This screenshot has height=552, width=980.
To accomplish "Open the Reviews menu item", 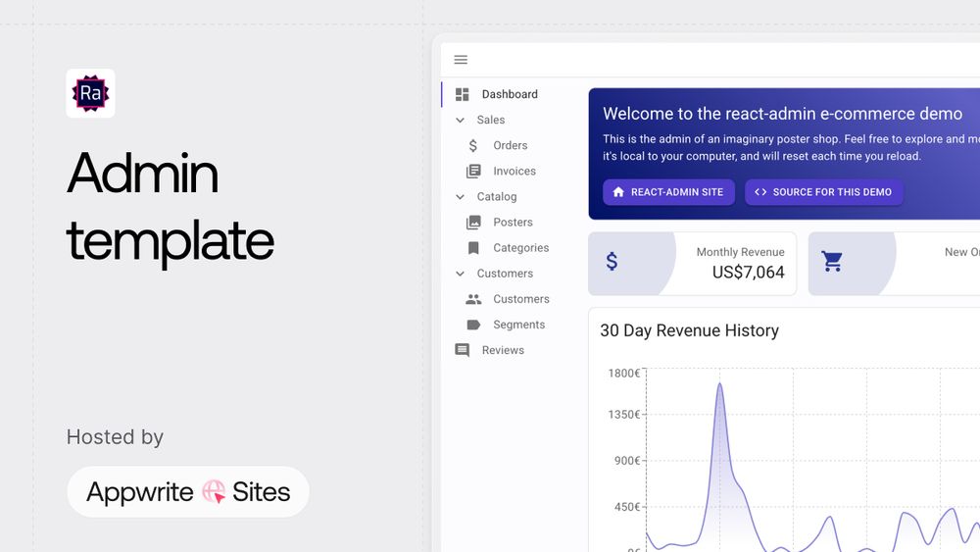I will tap(503, 351).
